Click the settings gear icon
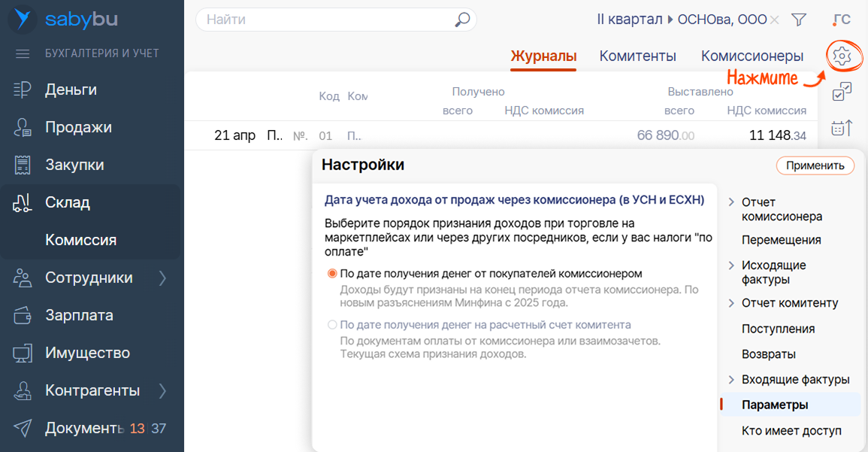Screen dimensions: 868x452 tap(842, 55)
